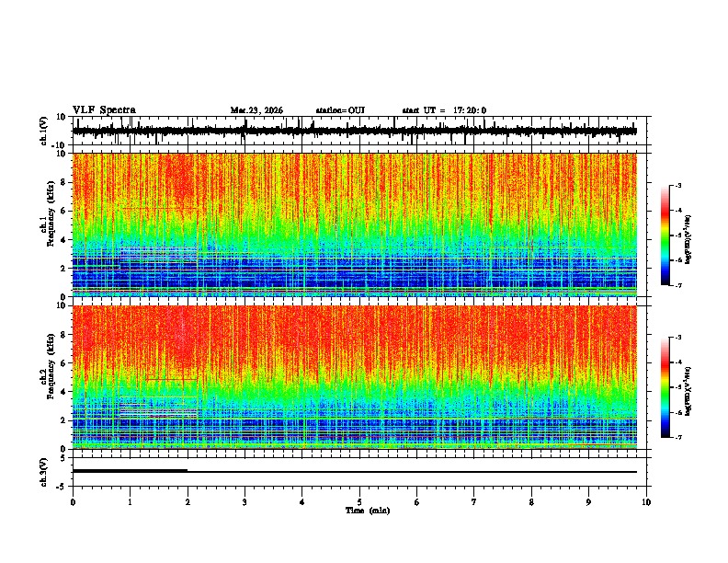Click the '5' tick on the time axis
The height and width of the screenshot is (563, 728).
tap(359, 502)
